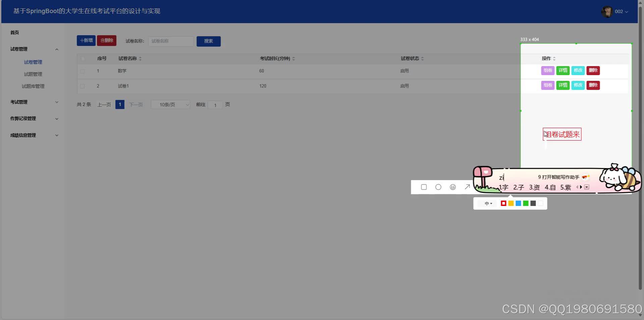Open the 试题库管理 submenu item
Image resolution: width=644 pixels, height=320 pixels.
(33, 86)
